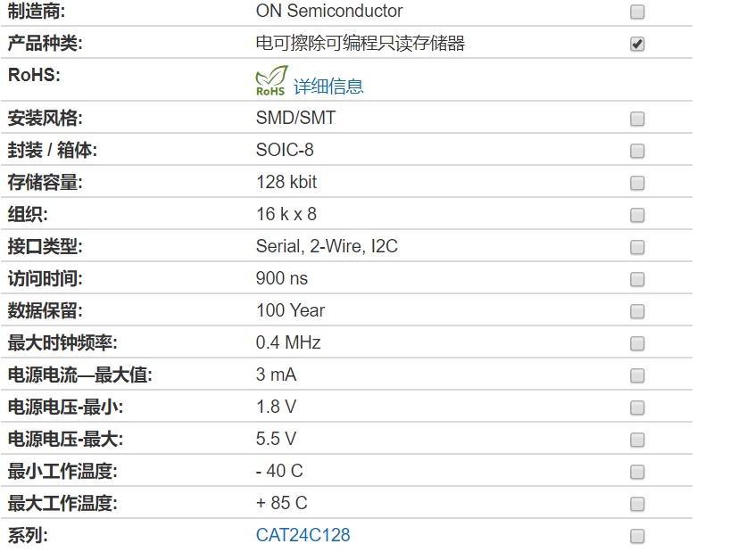
Task: Select the 访问时间 900 ns checkbox
Action: 637,279
